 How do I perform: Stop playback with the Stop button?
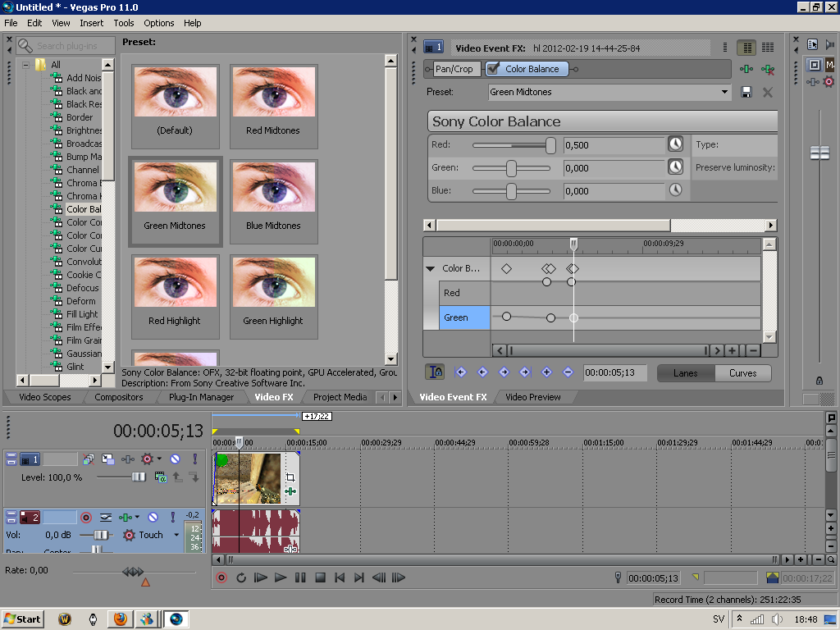click(321, 577)
